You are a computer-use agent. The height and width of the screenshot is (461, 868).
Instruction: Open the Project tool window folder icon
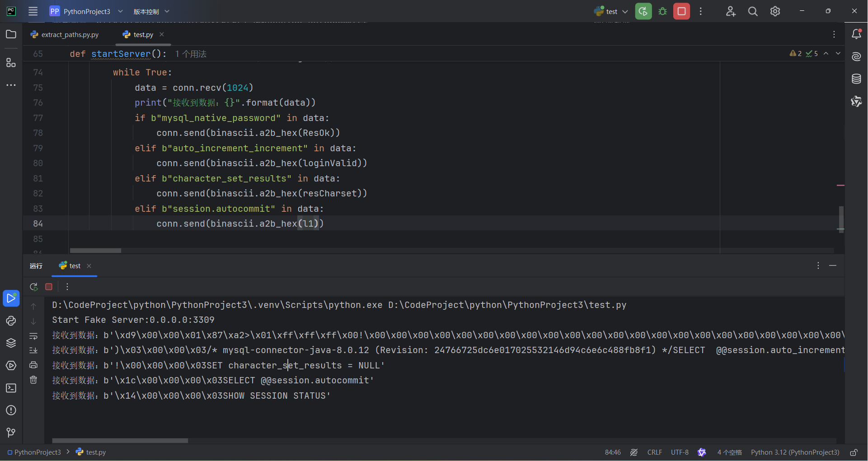point(11,34)
